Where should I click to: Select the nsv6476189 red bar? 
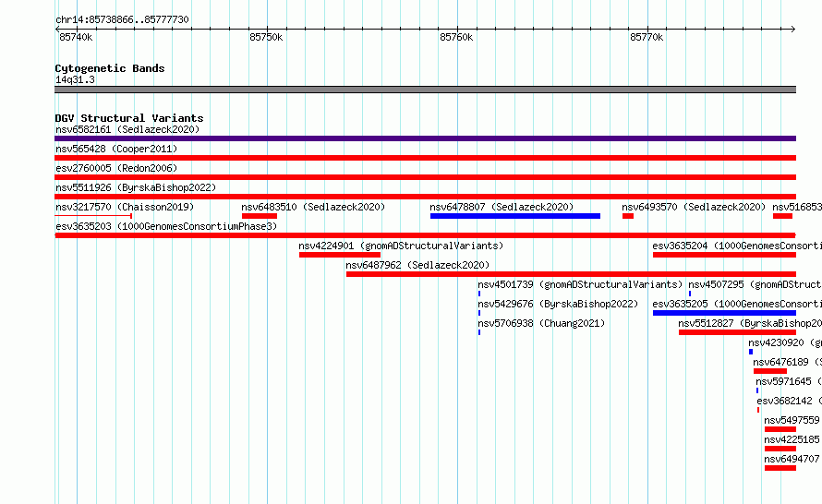point(770,371)
